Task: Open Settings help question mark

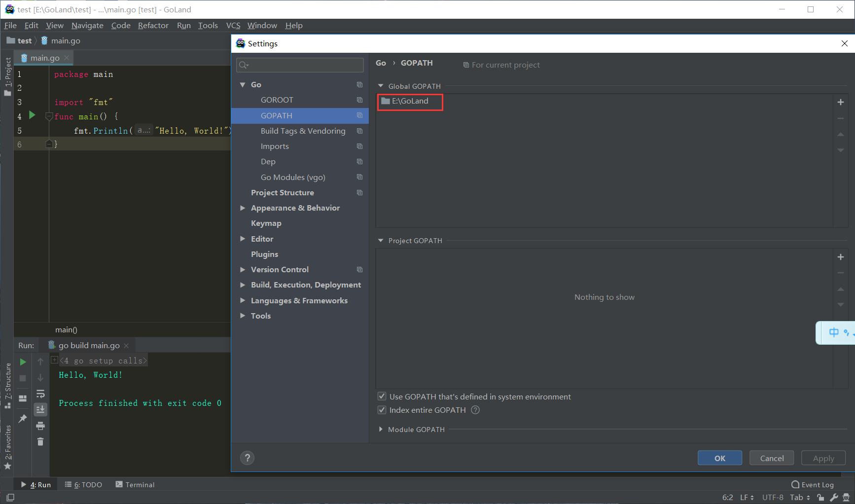Action: click(x=248, y=458)
